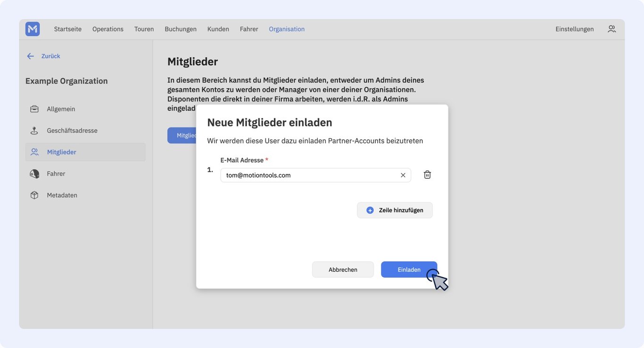Open Einstellungen in the top bar
Screen dimensions: 644x348
(575, 29)
